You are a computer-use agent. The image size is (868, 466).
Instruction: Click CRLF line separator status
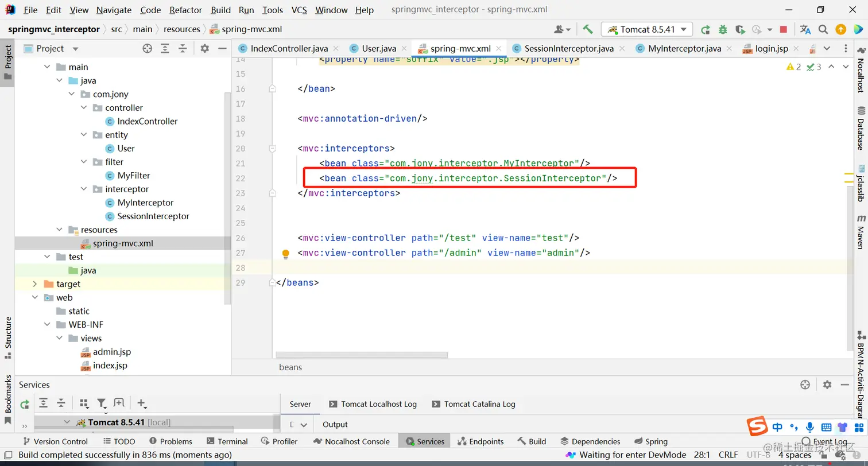[x=728, y=455]
